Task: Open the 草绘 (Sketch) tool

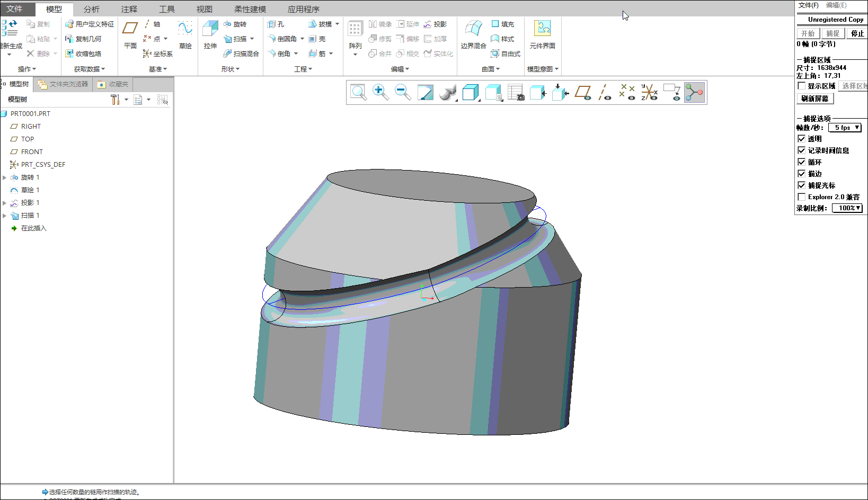Action: point(185,35)
